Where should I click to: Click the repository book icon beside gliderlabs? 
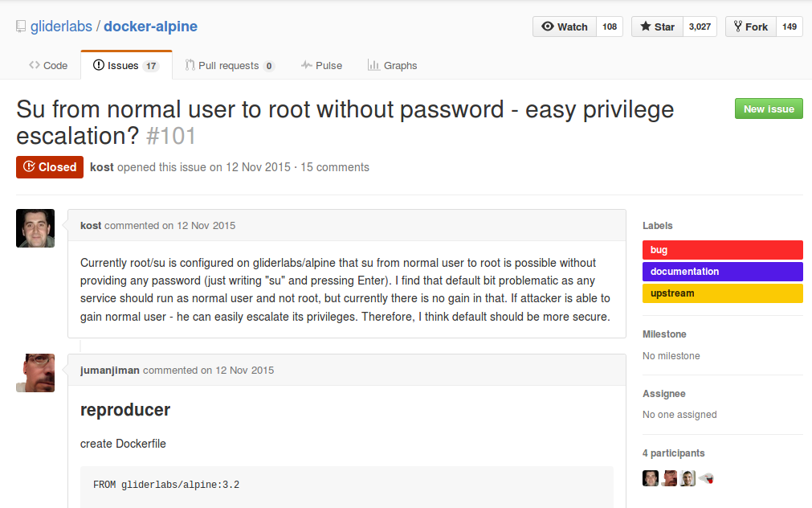coord(21,27)
